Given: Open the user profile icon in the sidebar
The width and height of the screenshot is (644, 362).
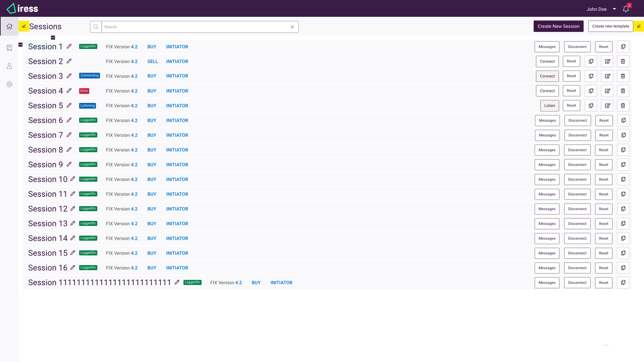Looking at the screenshot, I should (x=9, y=66).
